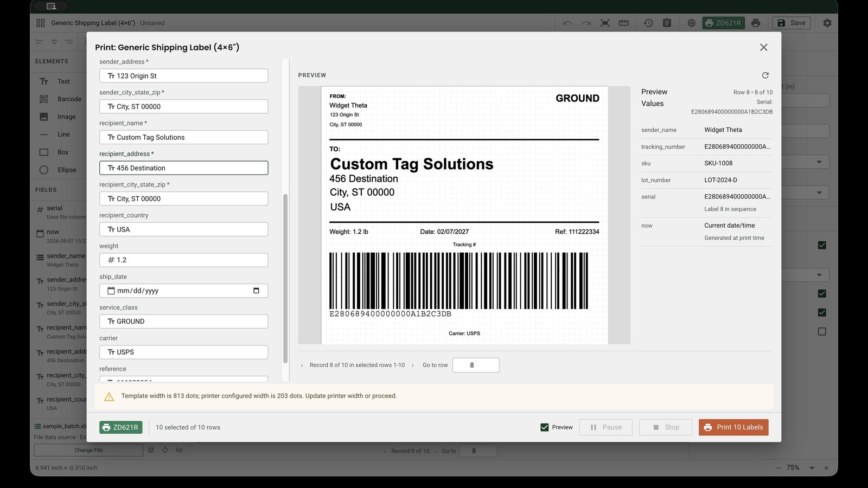Click the form's vertical scrollbar
Viewport: 868px width, 488px height.
pos(285,278)
